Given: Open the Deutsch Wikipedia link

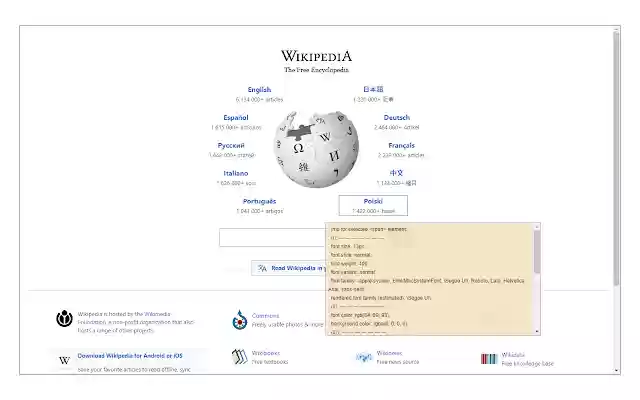Looking at the screenshot, I should [396, 118].
